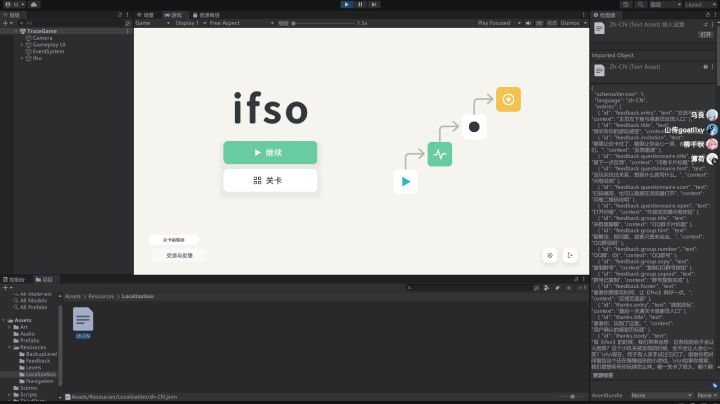Open the Hierarchy panel kebab menu
The width and height of the screenshot is (720, 404).
(128, 15)
